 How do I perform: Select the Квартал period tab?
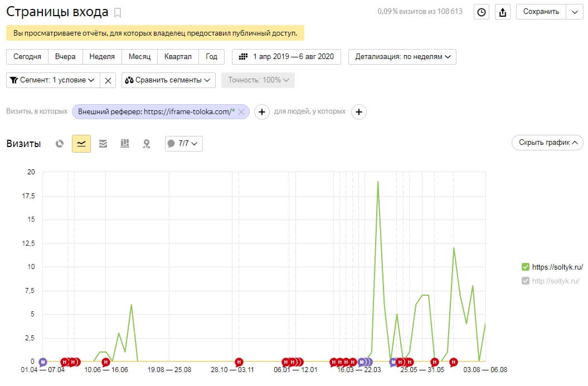coord(178,57)
